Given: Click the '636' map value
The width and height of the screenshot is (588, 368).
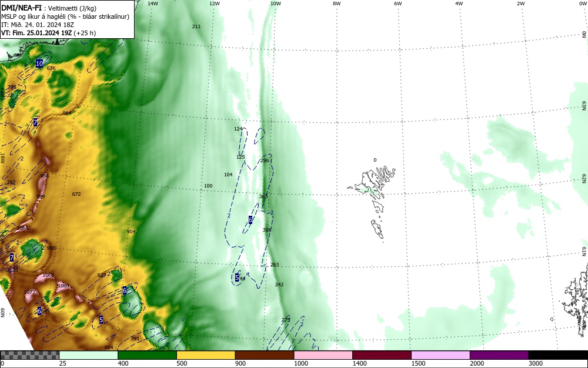Looking at the screenshot, I should pyautogui.click(x=51, y=68).
